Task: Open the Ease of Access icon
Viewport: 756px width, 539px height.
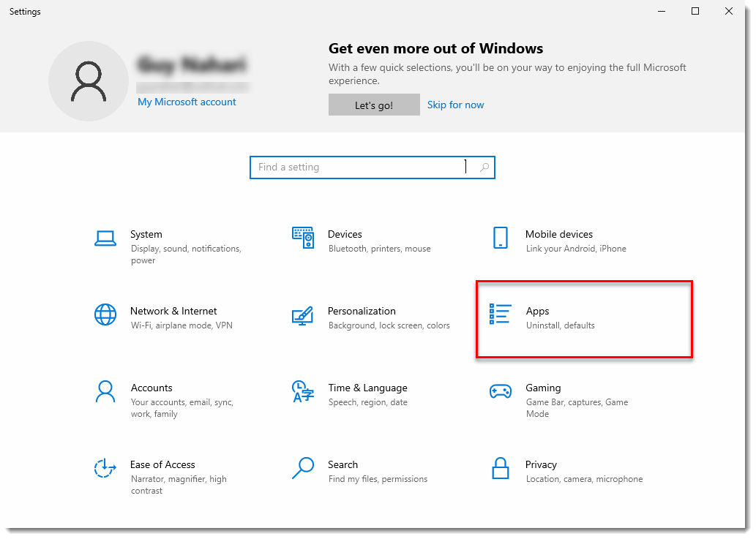Action: pos(105,468)
